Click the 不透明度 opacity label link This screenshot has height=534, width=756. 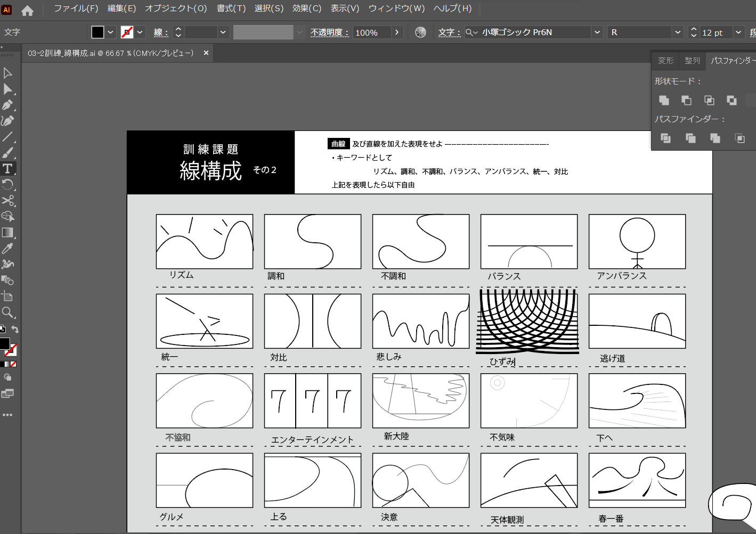329,32
